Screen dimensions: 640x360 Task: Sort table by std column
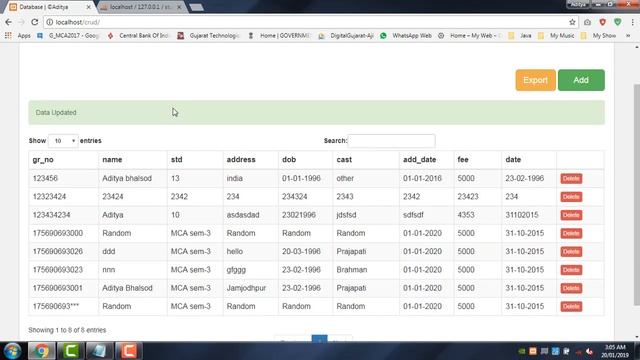click(195, 160)
